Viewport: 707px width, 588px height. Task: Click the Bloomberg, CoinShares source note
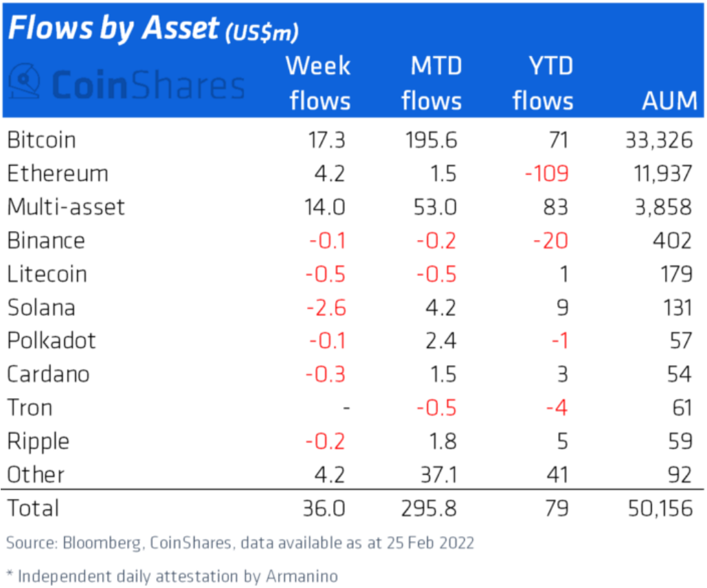240,542
